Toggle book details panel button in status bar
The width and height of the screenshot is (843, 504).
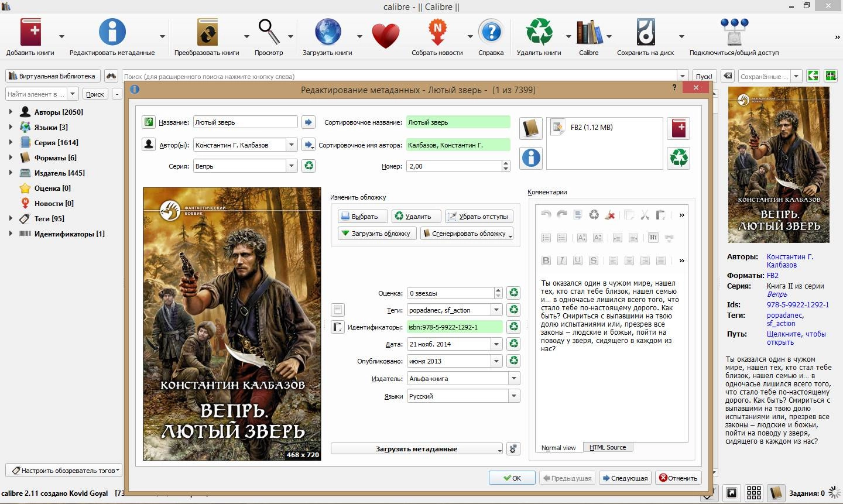click(776, 493)
